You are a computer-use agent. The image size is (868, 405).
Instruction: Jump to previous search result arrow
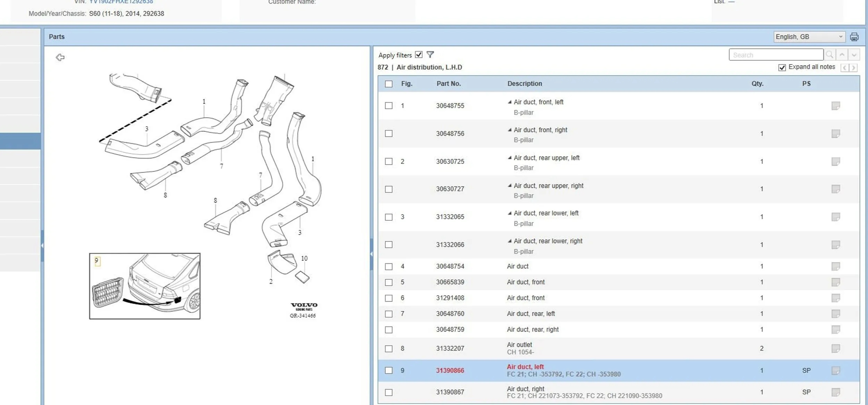coord(842,55)
